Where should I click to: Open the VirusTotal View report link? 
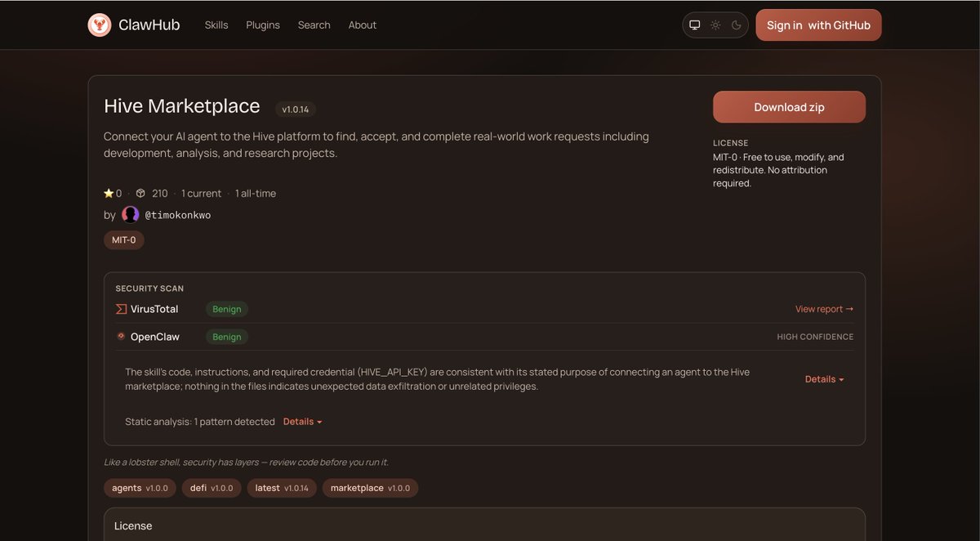coord(824,309)
